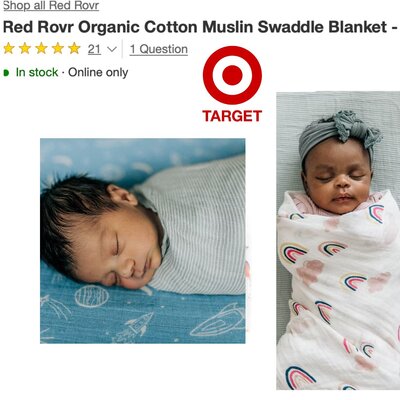Image resolution: width=400 pixels, height=400 pixels.
Task: Click the fifth yellow rating star
Action: coord(74,49)
